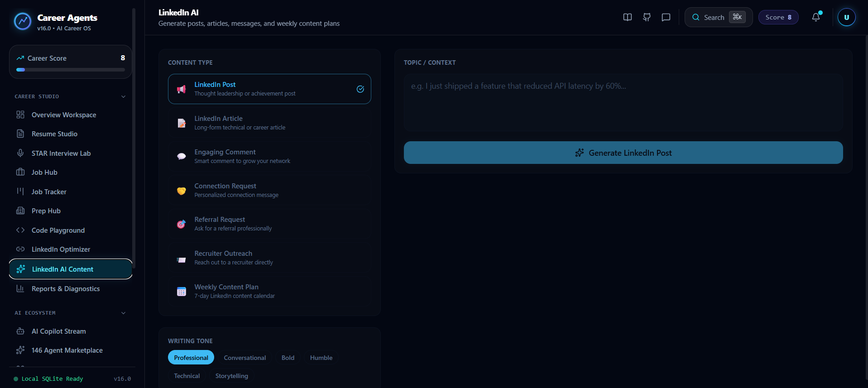
Task: Click the Local SQLite Ready status
Action: point(48,378)
